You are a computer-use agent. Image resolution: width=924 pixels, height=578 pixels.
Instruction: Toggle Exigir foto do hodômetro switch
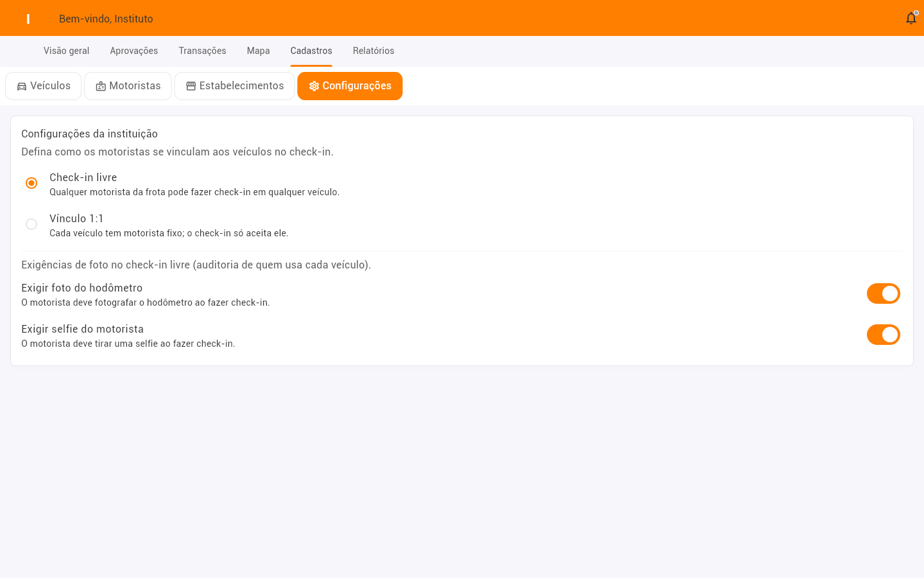pos(884,293)
